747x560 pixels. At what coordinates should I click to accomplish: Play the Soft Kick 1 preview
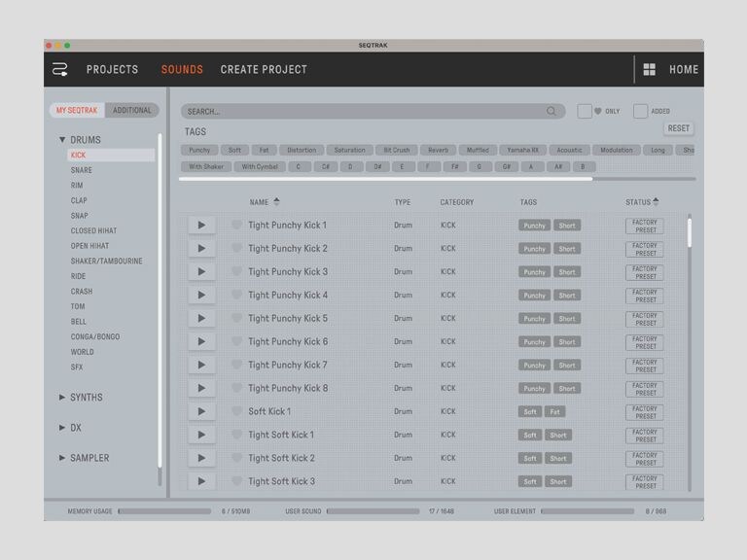click(x=201, y=411)
